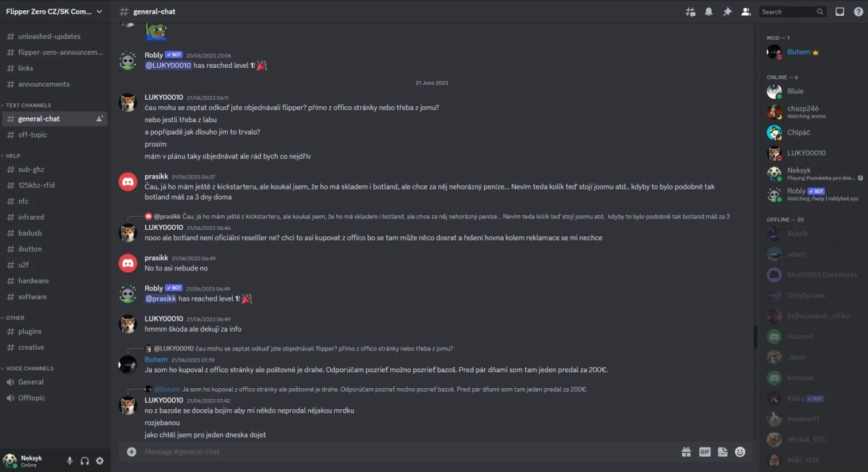868x472 pixels.
Task: Open the help question mark icon
Action: [x=859, y=12]
